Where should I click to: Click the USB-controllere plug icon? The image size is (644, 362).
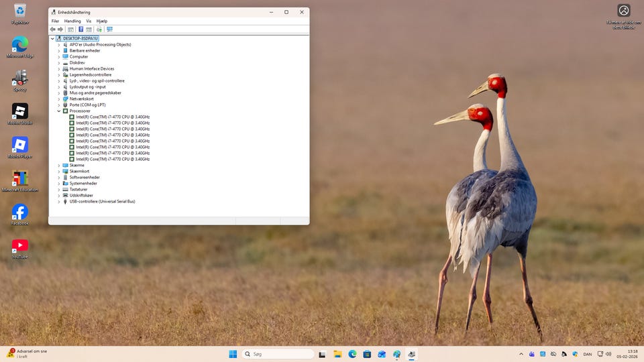click(65, 202)
